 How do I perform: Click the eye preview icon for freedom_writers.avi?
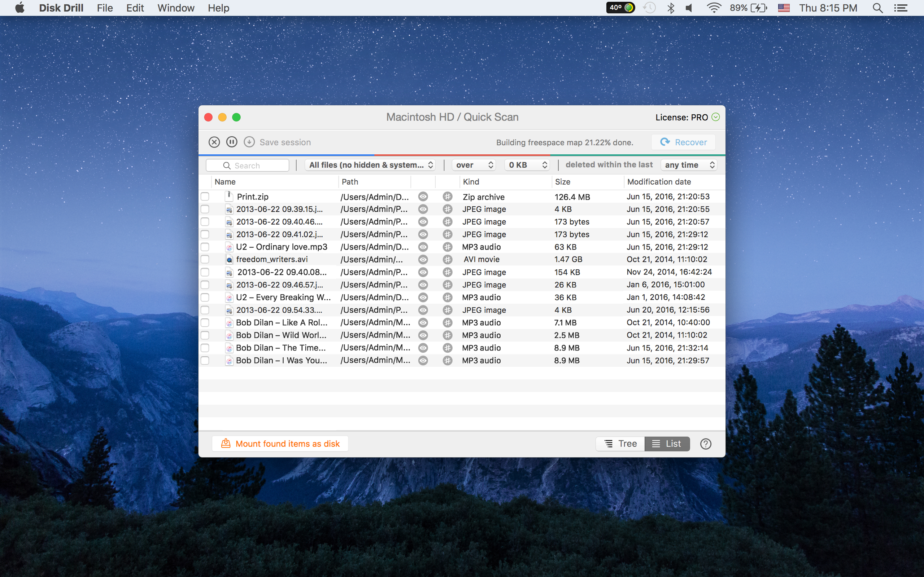pyautogui.click(x=424, y=259)
